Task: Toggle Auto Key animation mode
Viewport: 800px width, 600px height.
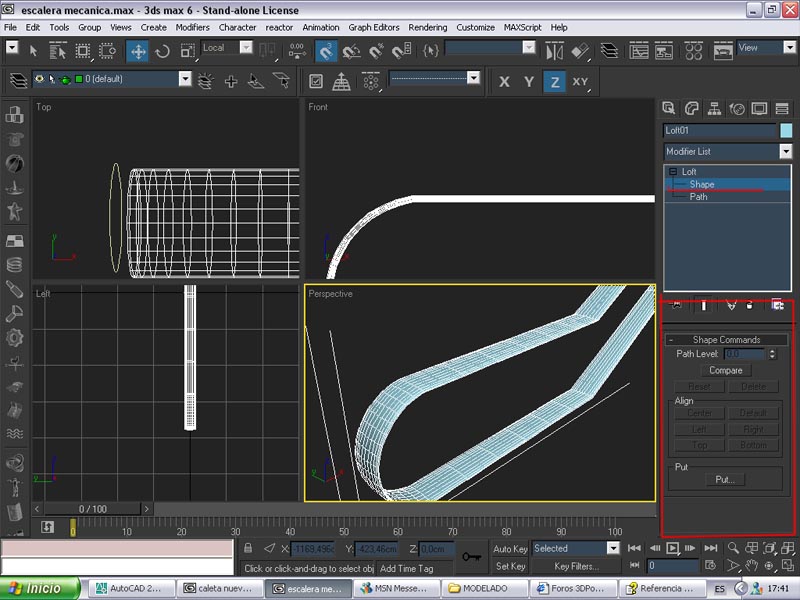Action: 510,549
